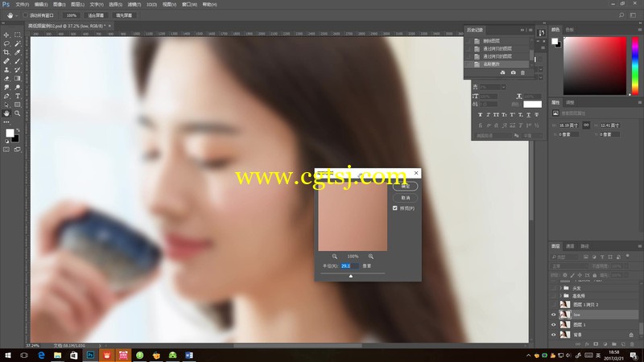This screenshot has width=644, height=362.
Task: Add layer mask icon in Layers panel
Action: pos(596,344)
